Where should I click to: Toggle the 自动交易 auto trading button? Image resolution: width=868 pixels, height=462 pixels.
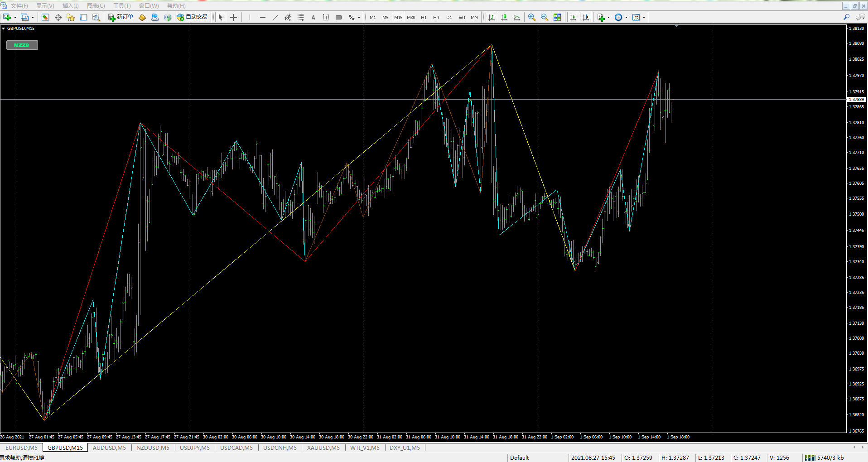(x=193, y=17)
